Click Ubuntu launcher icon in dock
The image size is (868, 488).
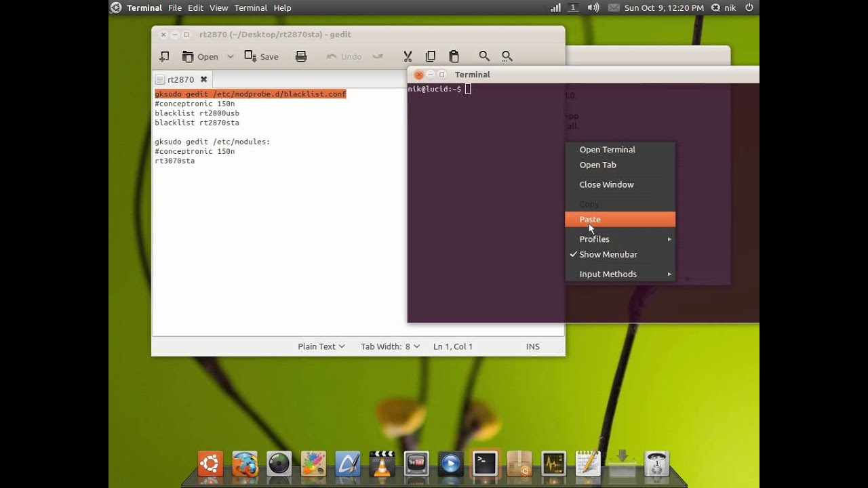tap(210, 464)
